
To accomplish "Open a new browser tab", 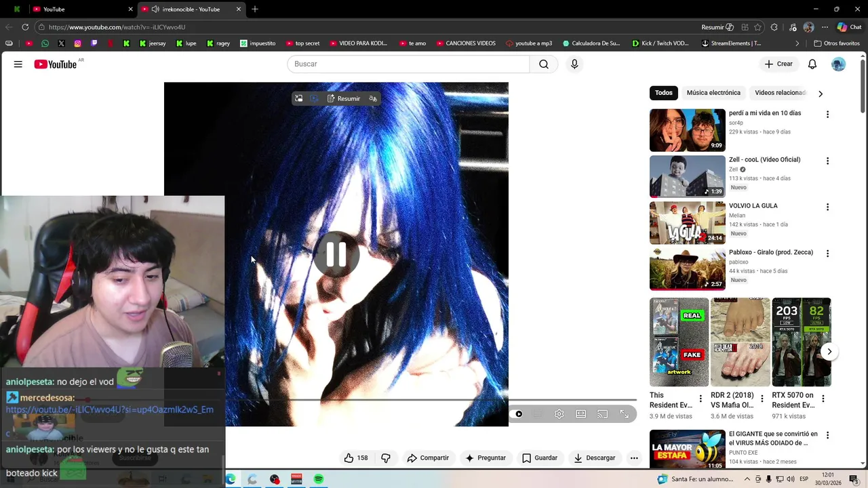I will pyautogui.click(x=255, y=9).
